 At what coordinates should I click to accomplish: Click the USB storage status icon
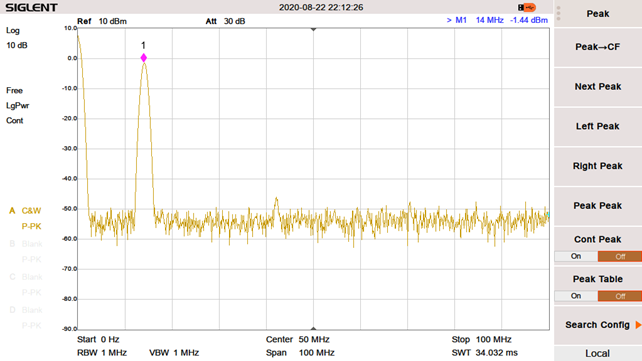click(527, 7)
